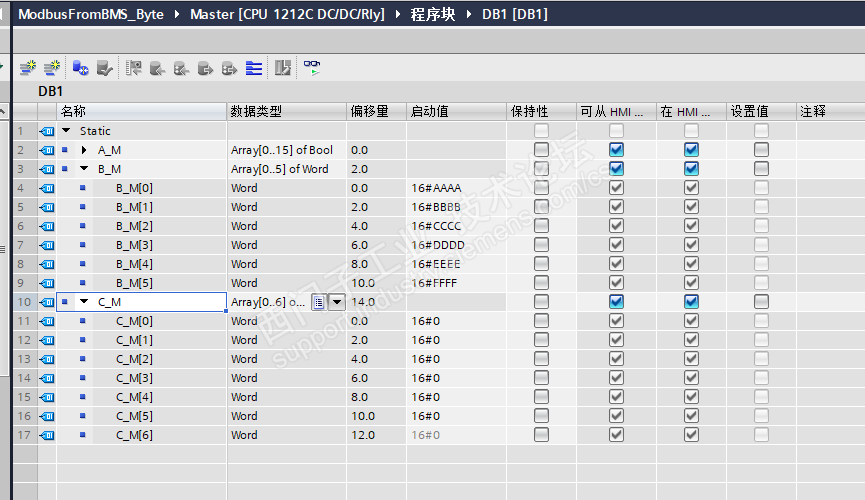Toggle visible in HMI for C_M[3]
Screen dimensions: 865x500
[691, 377]
